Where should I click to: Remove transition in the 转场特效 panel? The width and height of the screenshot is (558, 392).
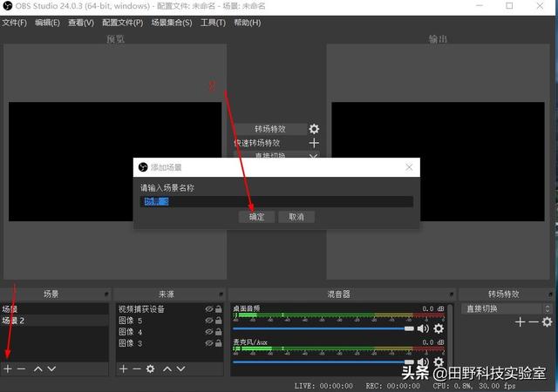click(x=533, y=322)
